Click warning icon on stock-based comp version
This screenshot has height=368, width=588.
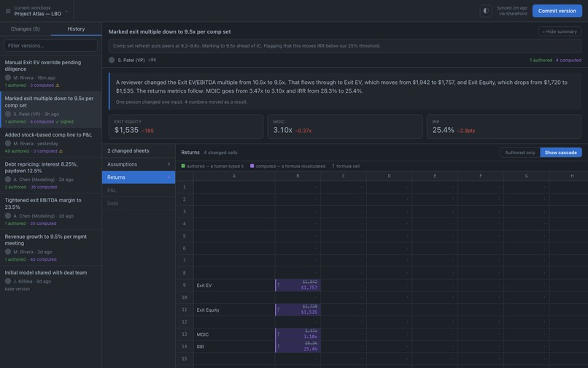click(61, 151)
